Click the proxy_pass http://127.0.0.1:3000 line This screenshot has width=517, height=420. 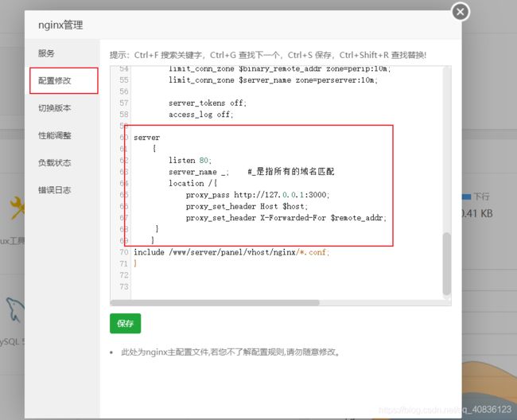[258, 195]
